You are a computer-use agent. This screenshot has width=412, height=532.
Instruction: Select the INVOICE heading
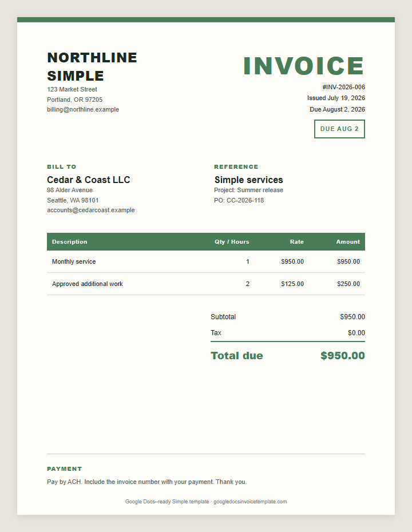(x=304, y=66)
